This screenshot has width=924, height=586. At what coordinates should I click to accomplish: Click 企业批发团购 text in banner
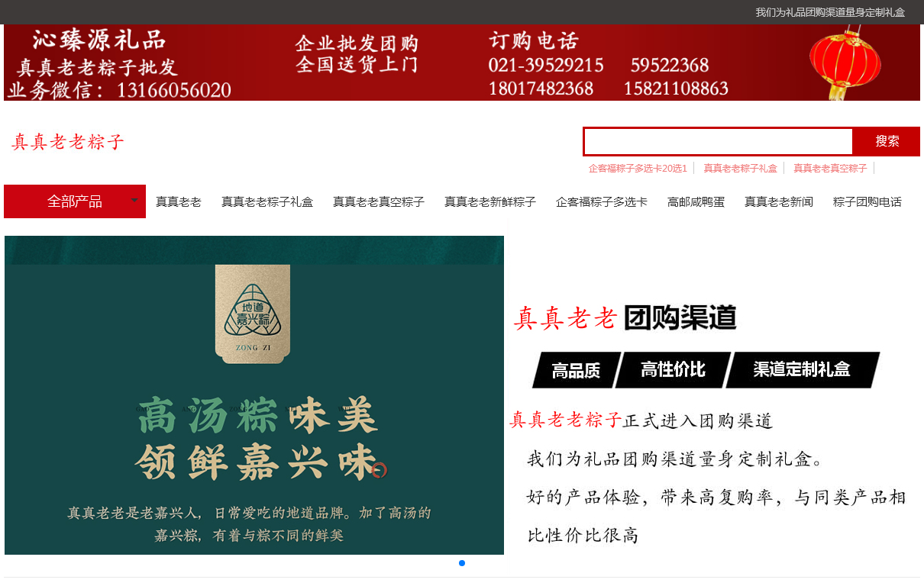(357, 43)
